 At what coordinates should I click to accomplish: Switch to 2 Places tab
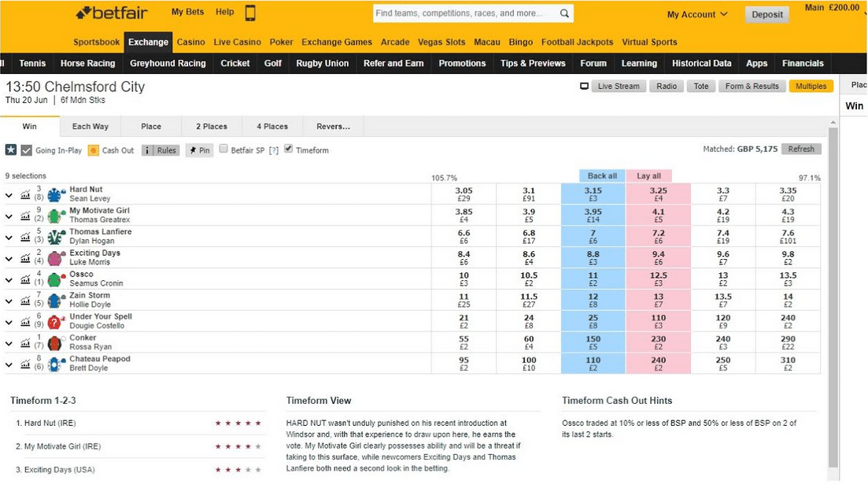tap(212, 126)
